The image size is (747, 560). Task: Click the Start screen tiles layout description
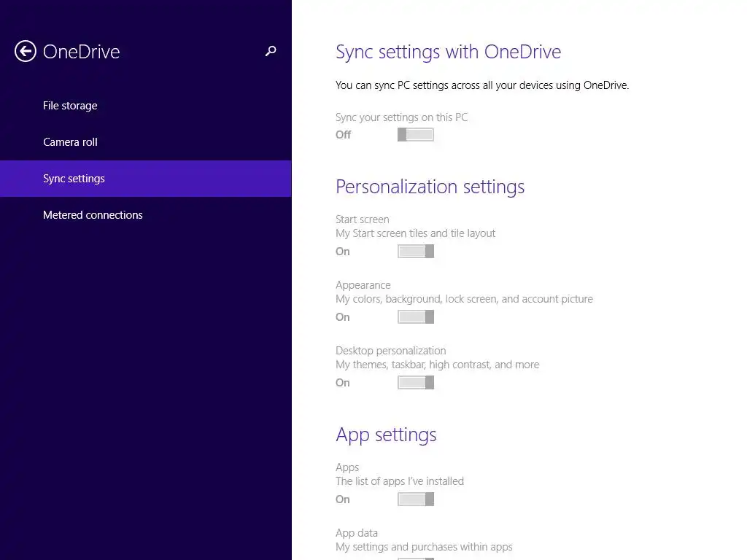415,233
